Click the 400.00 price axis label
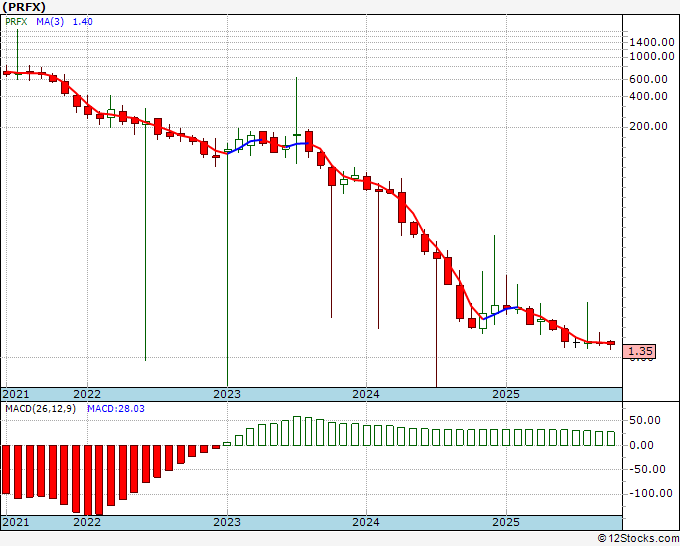 click(x=648, y=96)
